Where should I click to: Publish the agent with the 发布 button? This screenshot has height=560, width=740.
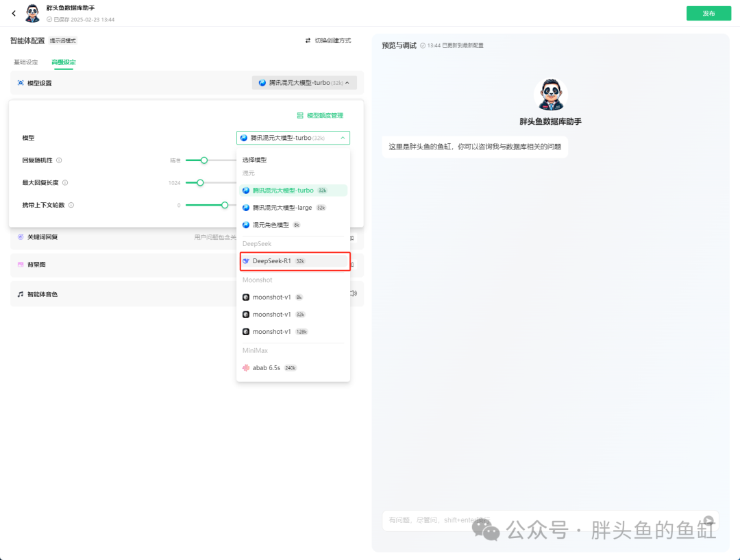tap(708, 13)
